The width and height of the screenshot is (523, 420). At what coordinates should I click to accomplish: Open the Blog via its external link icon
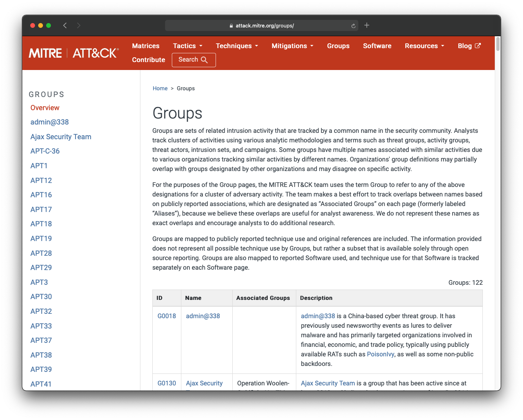point(478,46)
